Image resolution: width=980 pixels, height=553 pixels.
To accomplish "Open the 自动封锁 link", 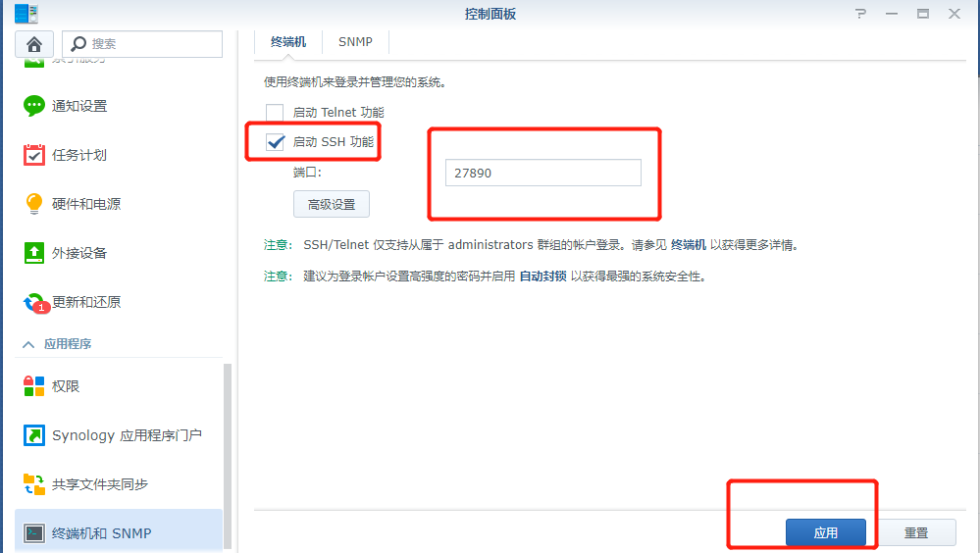I will coord(543,276).
